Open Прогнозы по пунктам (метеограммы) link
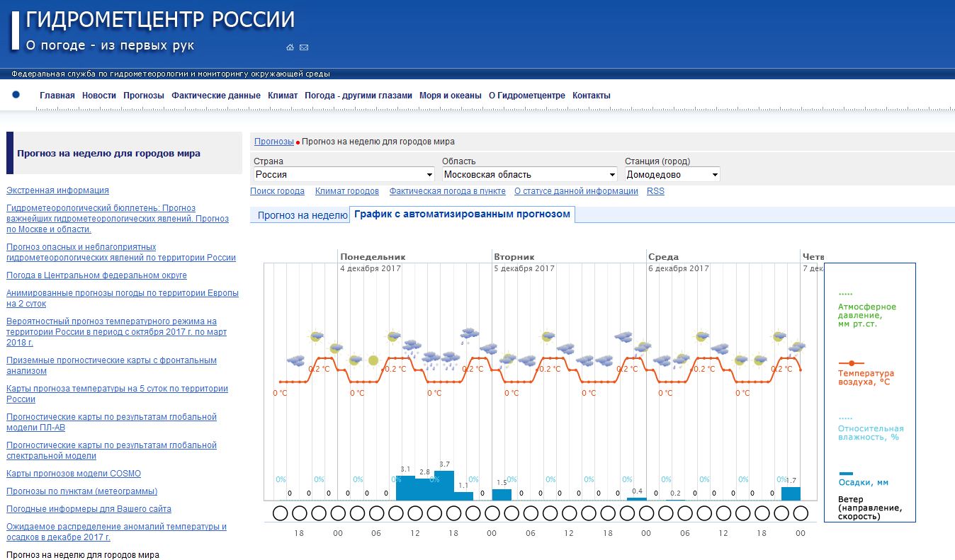Image resolution: width=955 pixels, height=560 pixels. pyautogui.click(x=81, y=491)
